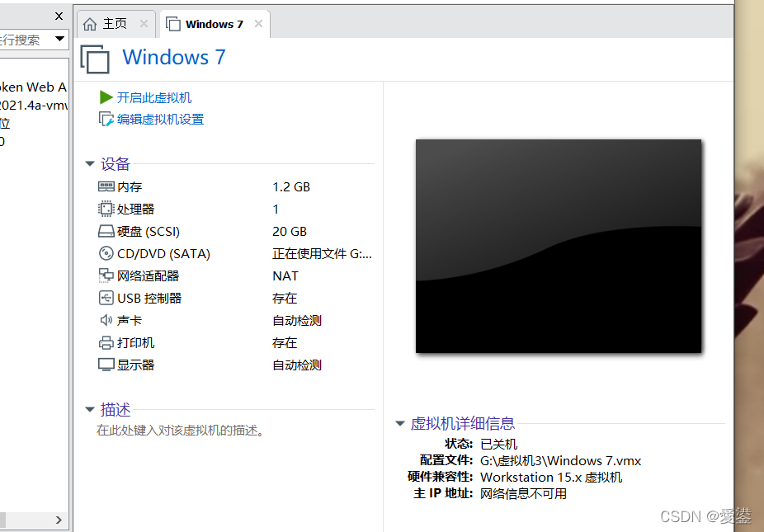Click the monitor icon beside 显示器
The image size is (764, 532).
[x=106, y=365]
